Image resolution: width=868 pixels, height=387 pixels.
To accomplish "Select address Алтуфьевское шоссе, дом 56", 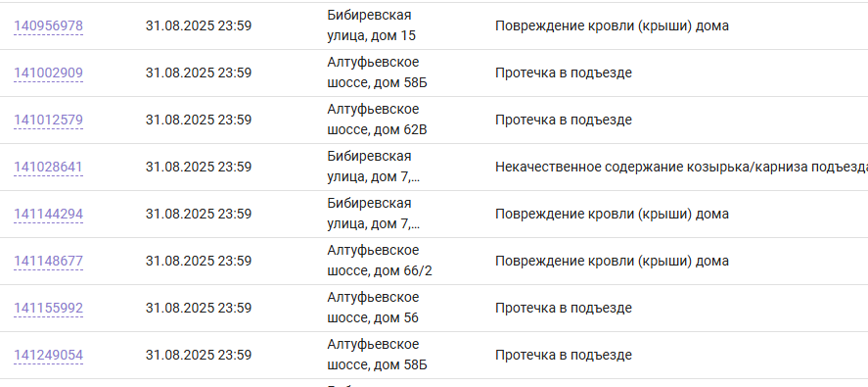I will pos(373,308).
